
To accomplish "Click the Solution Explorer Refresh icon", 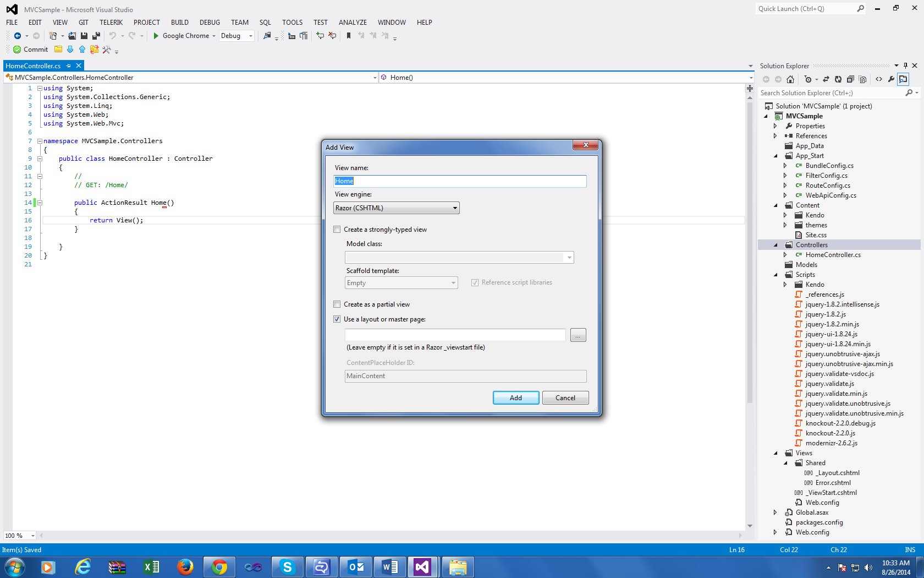I will click(838, 79).
